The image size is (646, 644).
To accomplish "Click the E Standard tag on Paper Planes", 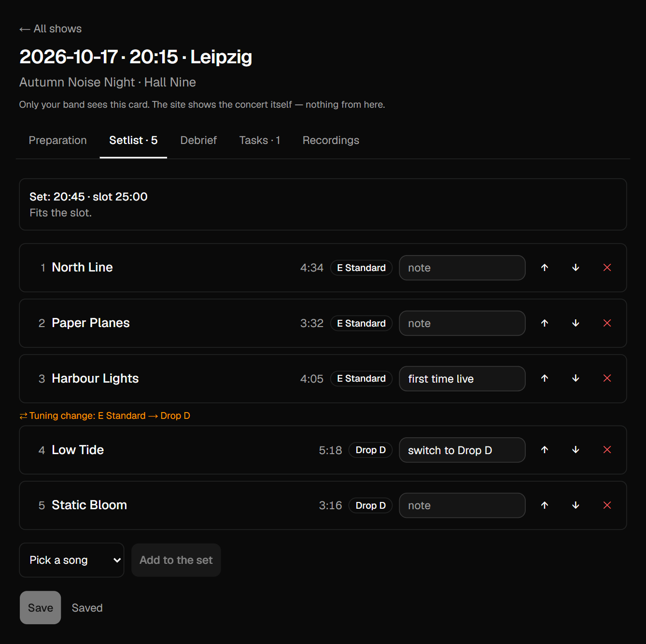I will tap(361, 323).
